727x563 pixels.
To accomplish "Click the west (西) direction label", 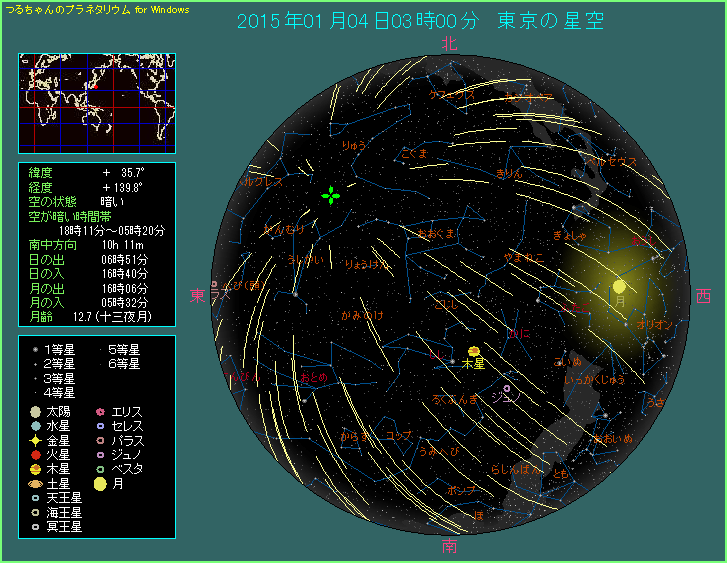I will 703,296.
